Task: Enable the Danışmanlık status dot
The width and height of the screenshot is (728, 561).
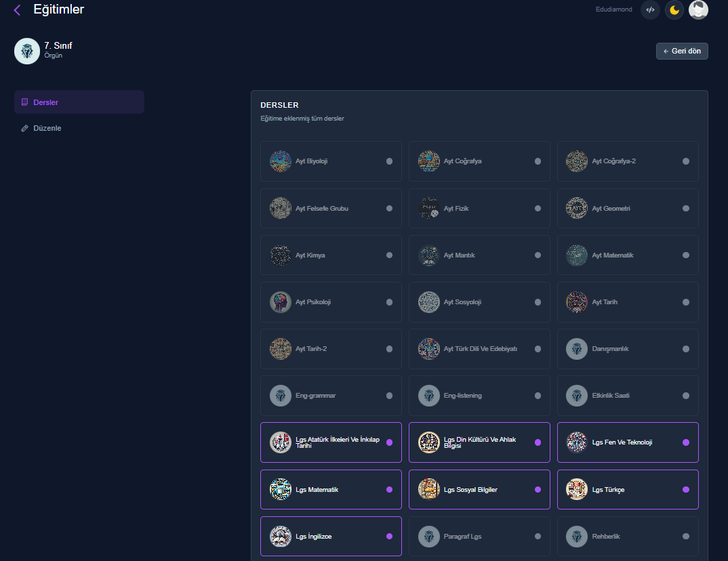Action: (686, 349)
